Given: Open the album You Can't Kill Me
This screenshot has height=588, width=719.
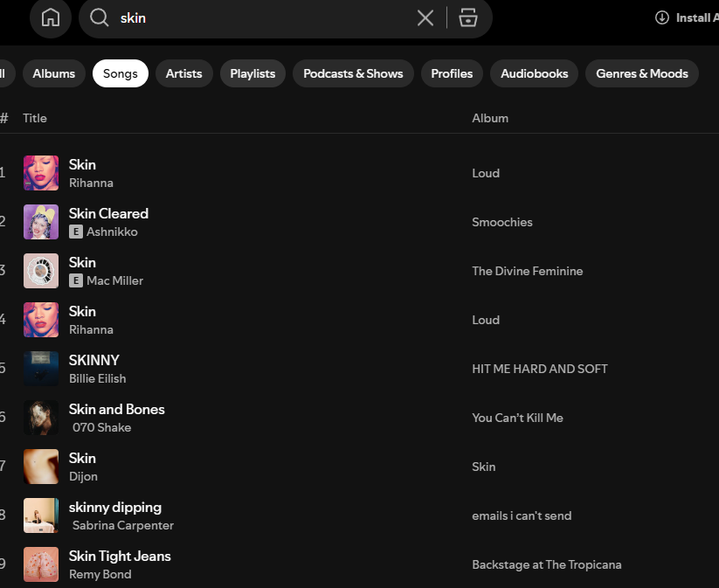Looking at the screenshot, I should [x=517, y=418].
